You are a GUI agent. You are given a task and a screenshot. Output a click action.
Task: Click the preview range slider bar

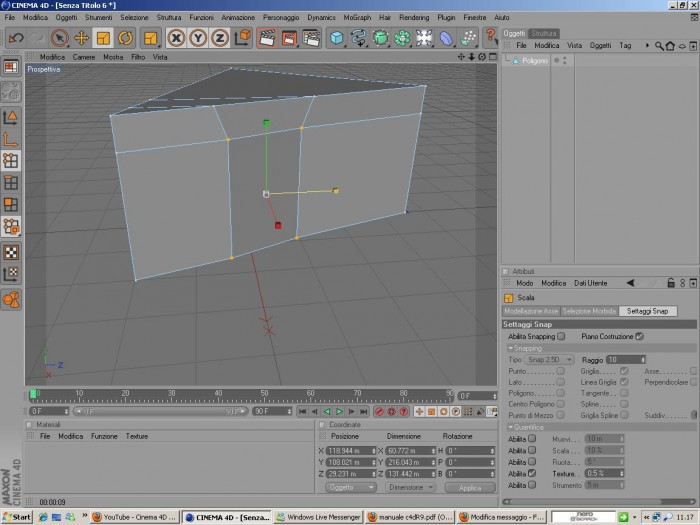161,411
